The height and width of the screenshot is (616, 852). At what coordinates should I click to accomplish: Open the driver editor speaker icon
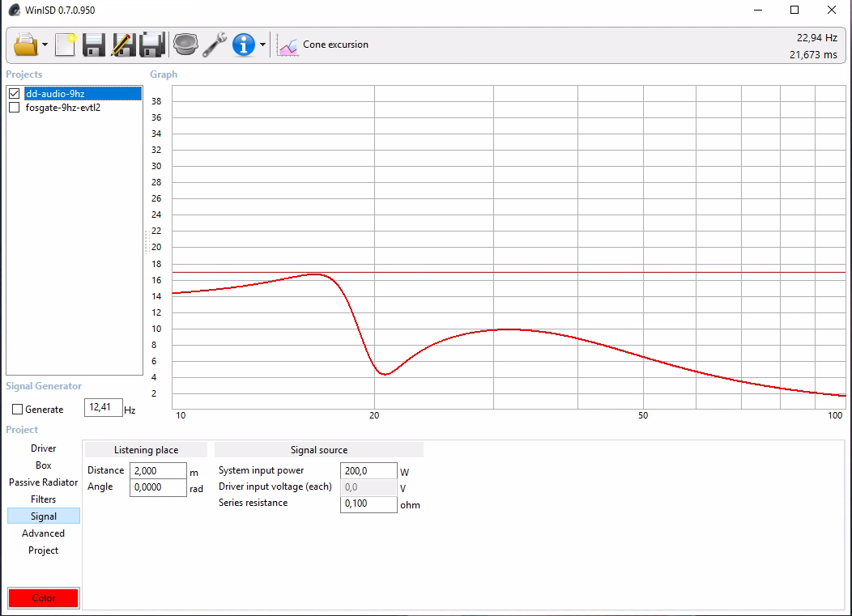(x=185, y=45)
